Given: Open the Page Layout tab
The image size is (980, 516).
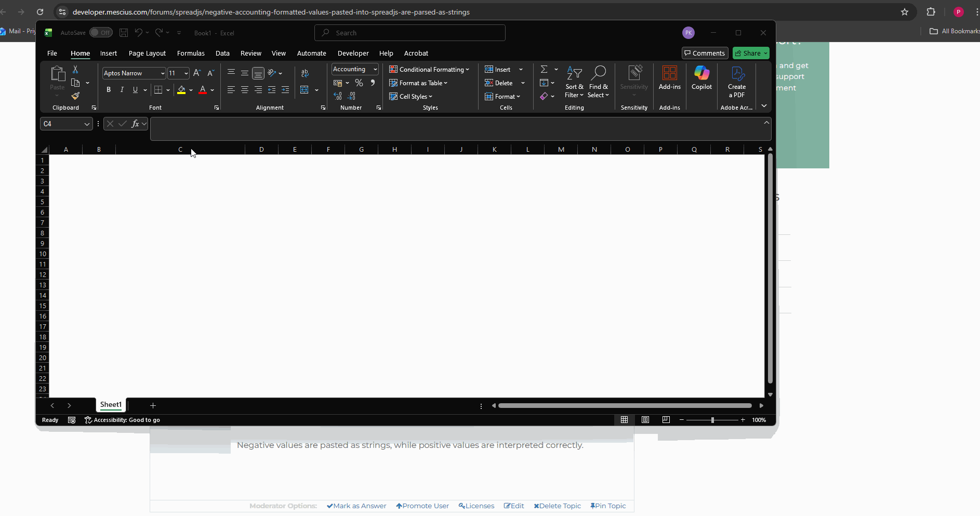Looking at the screenshot, I should pyautogui.click(x=147, y=54).
